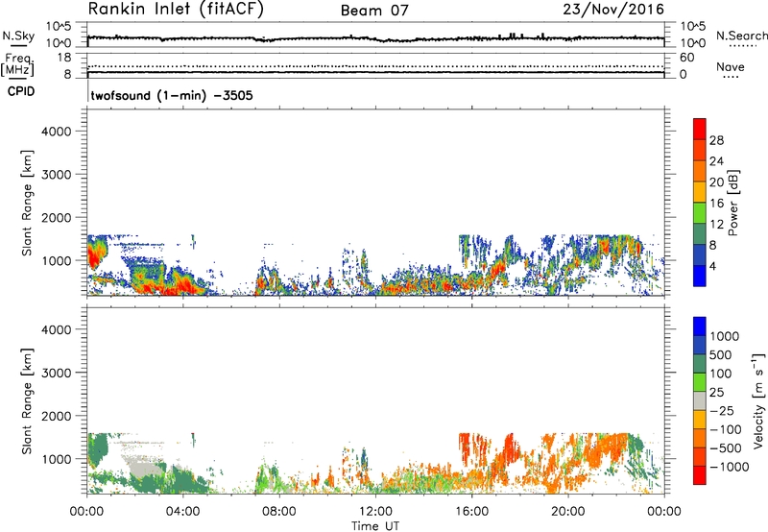Click the '04:00' time axis tick label
This screenshot has height=532, width=768.
coord(182,512)
